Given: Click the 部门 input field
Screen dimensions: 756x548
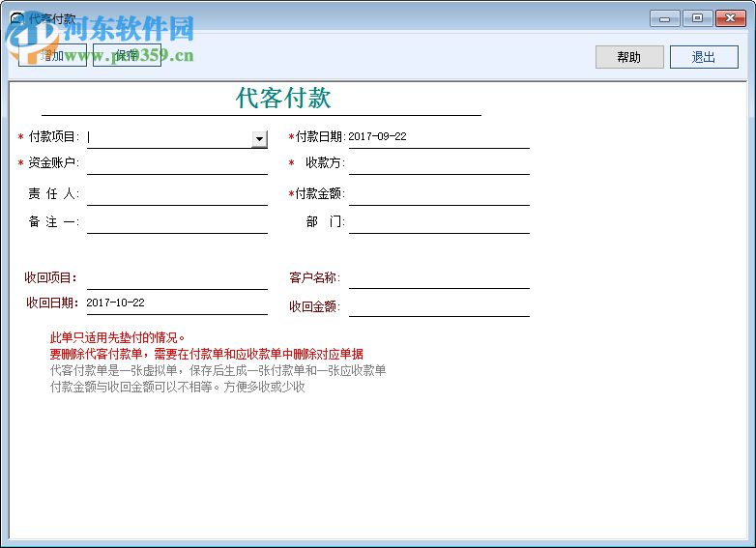Looking at the screenshot, I should coord(439,222).
